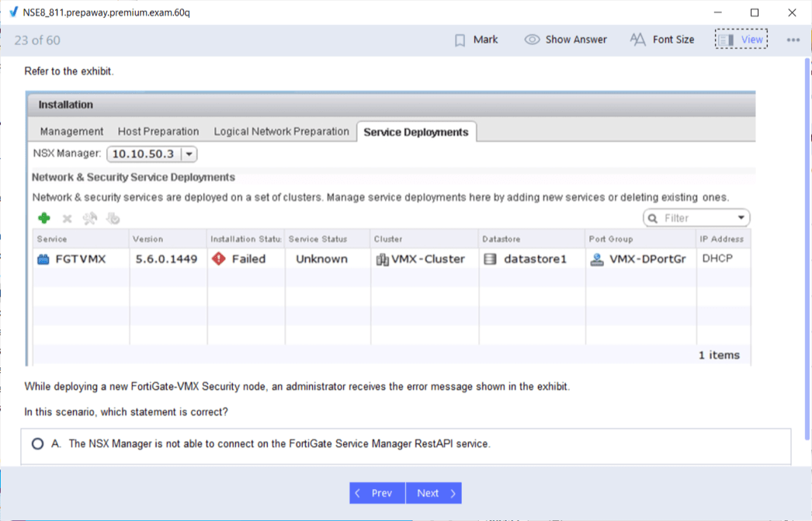Open the View layout dropdown
This screenshot has width=812, height=521.
pos(741,40)
